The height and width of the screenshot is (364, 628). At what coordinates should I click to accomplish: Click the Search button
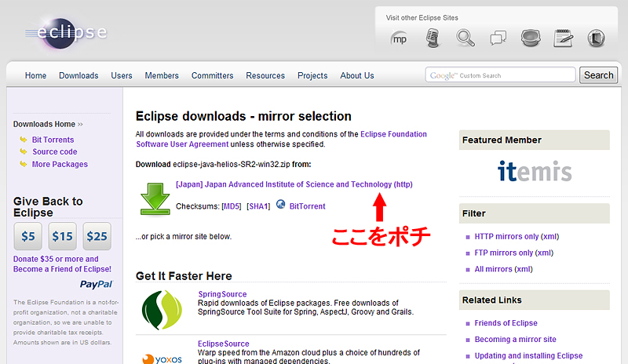[598, 75]
